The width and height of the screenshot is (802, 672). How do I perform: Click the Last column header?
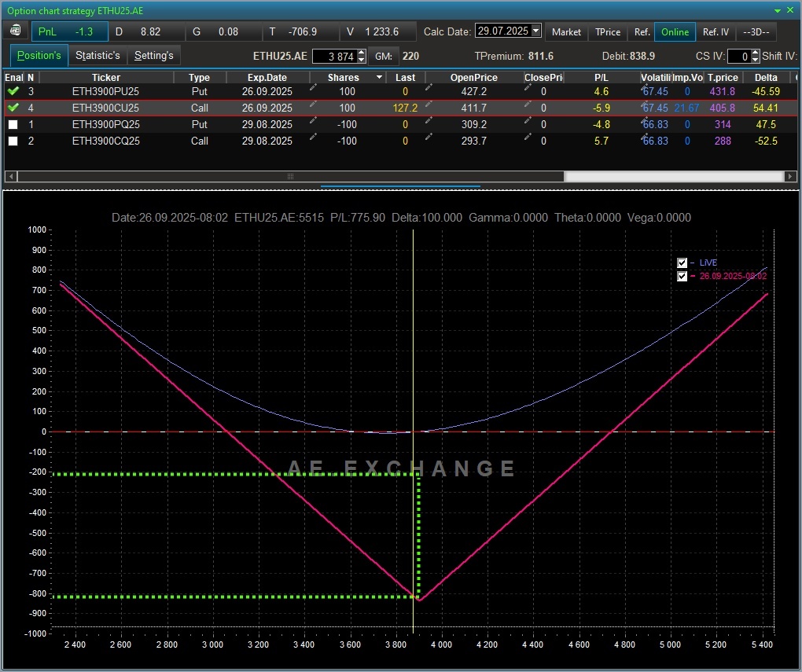tap(405, 77)
